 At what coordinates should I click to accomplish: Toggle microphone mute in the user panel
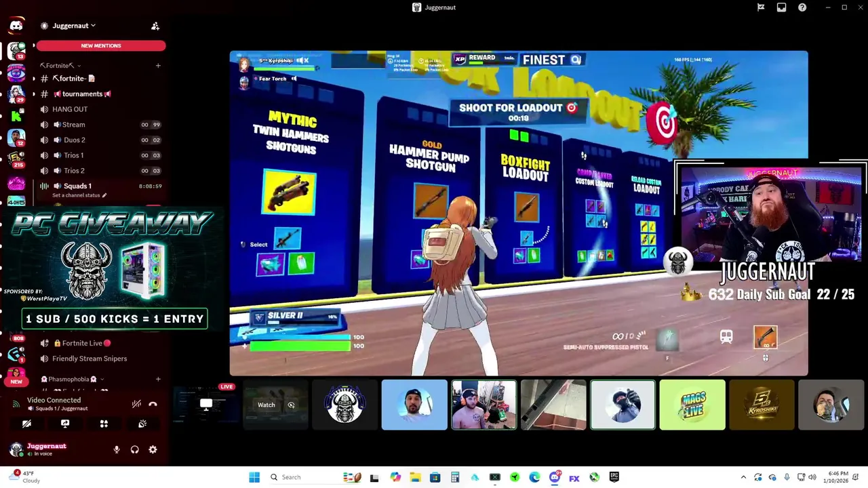[x=117, y=449]
